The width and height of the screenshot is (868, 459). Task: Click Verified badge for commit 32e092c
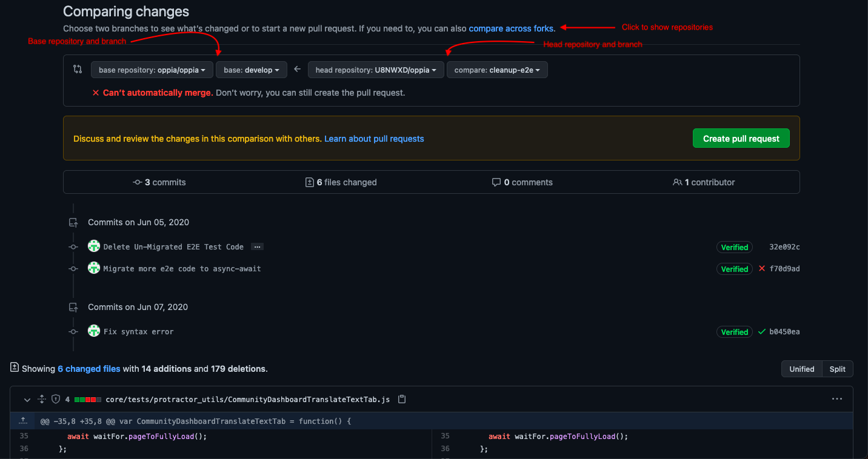tap(735, 247)
